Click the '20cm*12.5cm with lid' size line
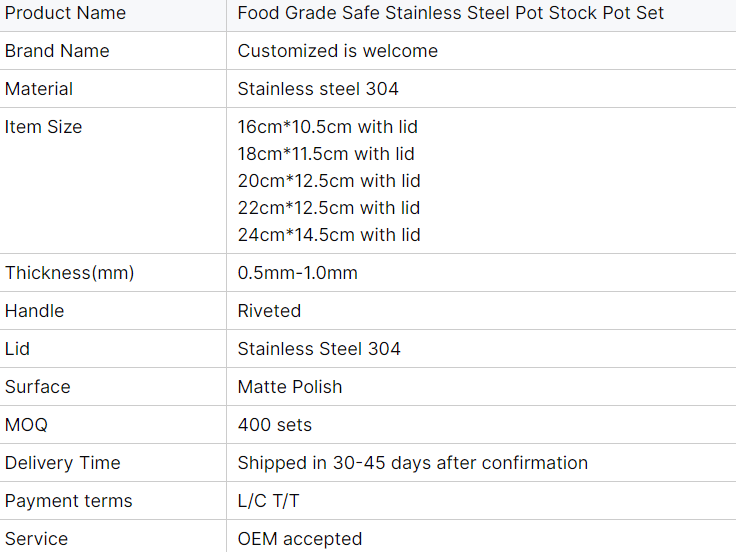Viewport: 736px width, 552px height. (x=329, y=181)
